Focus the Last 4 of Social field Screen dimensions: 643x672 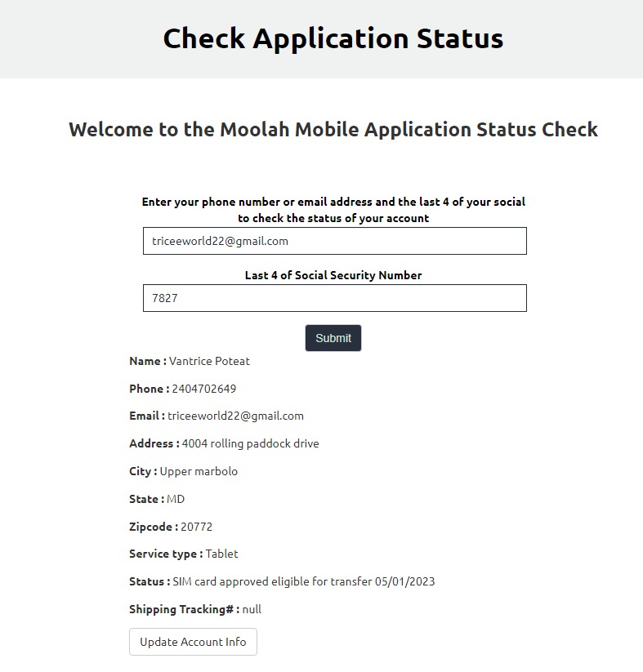click(x=335, y=298)
